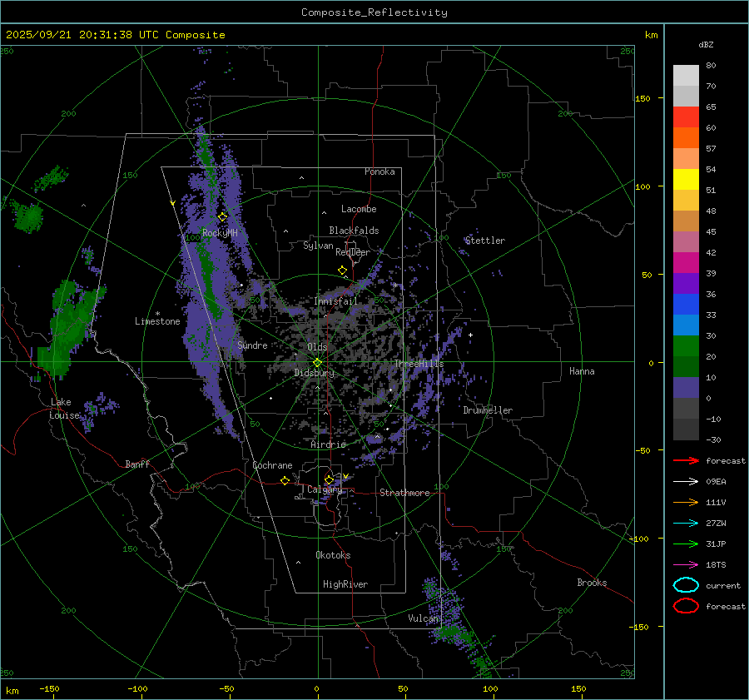Click the Composite_Reflectivity title bar
749x700 pixels.
point(374,12)
